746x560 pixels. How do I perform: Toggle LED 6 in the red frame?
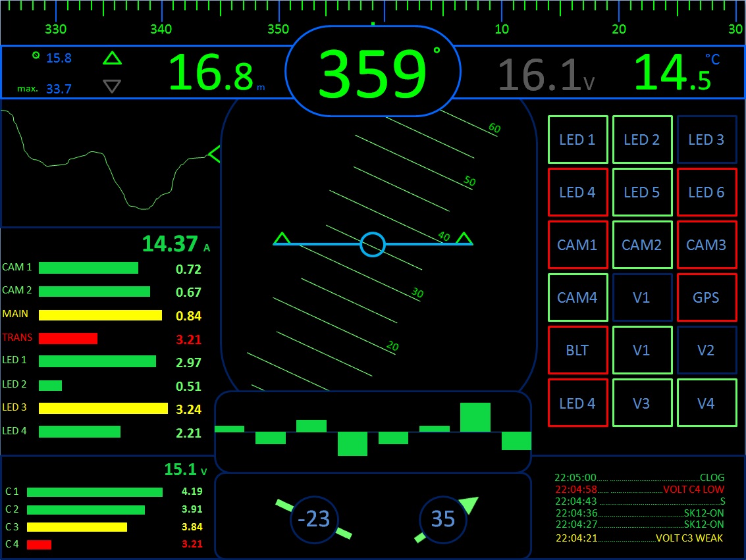click(706, 192)
